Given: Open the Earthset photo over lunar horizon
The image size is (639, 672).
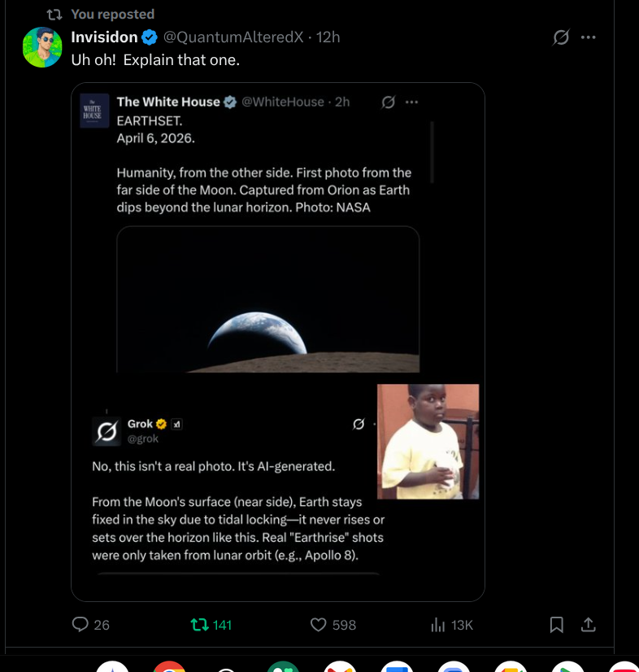Looking at the screenshot, I should click(x=267, y=299).
